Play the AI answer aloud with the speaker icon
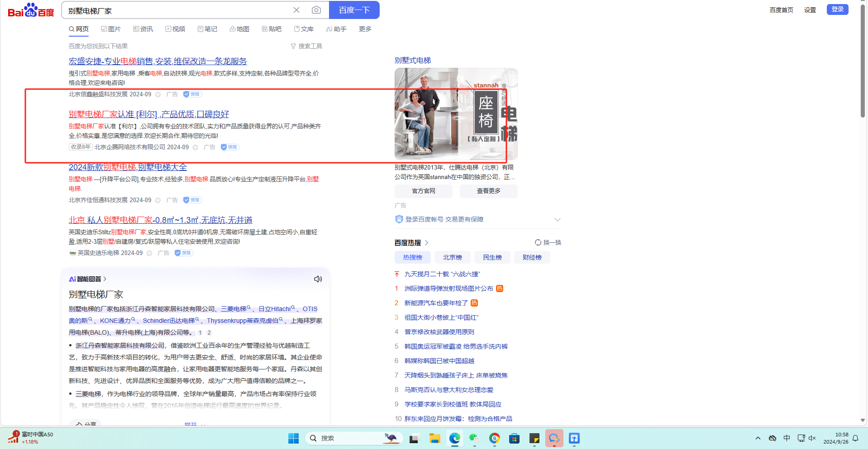868x449 pixels. pyautogui.click(x=318, y=279)
